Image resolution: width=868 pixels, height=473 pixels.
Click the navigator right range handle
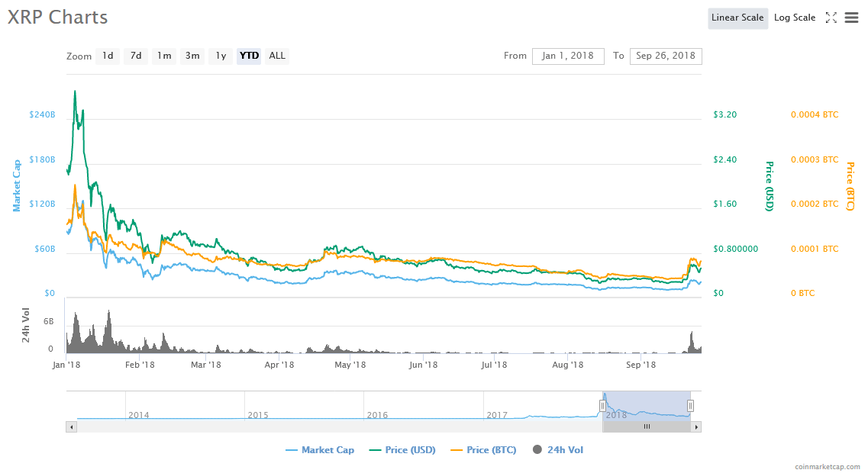point(690,406)
